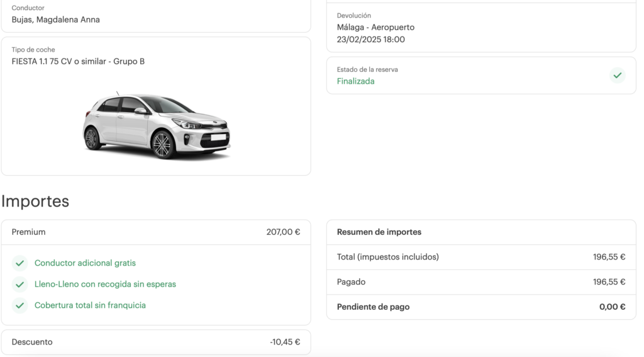Click the Premium plan row label
This screenshot has width=644, height=357.
[x=29, y=232]
